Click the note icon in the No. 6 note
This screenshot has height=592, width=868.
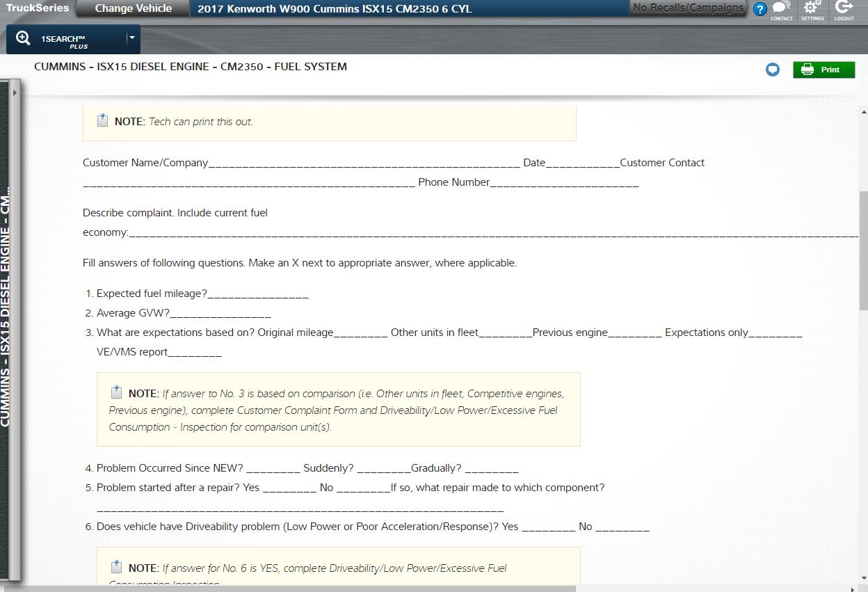click(x=116, y=567)
